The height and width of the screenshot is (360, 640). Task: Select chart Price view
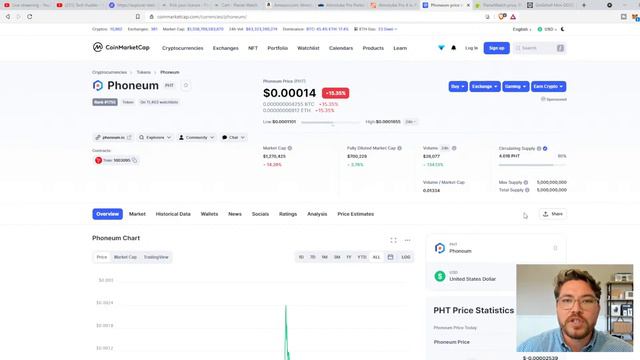coord(102,257)
